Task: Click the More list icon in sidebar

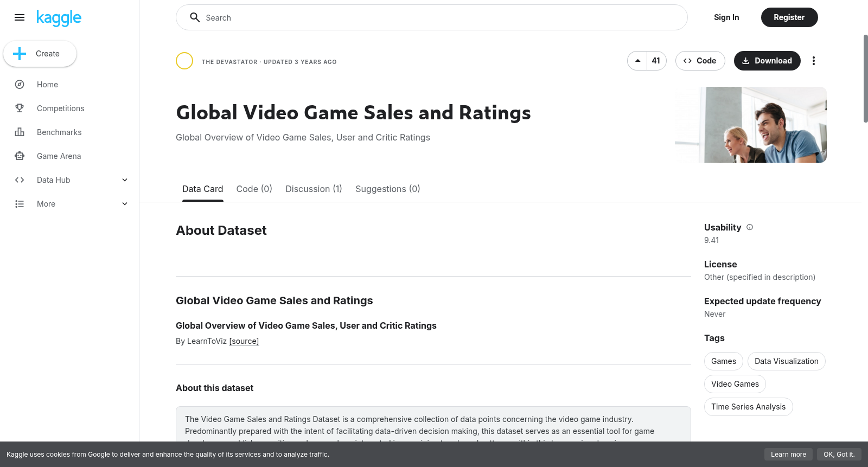Action: [x=20, y=204]
